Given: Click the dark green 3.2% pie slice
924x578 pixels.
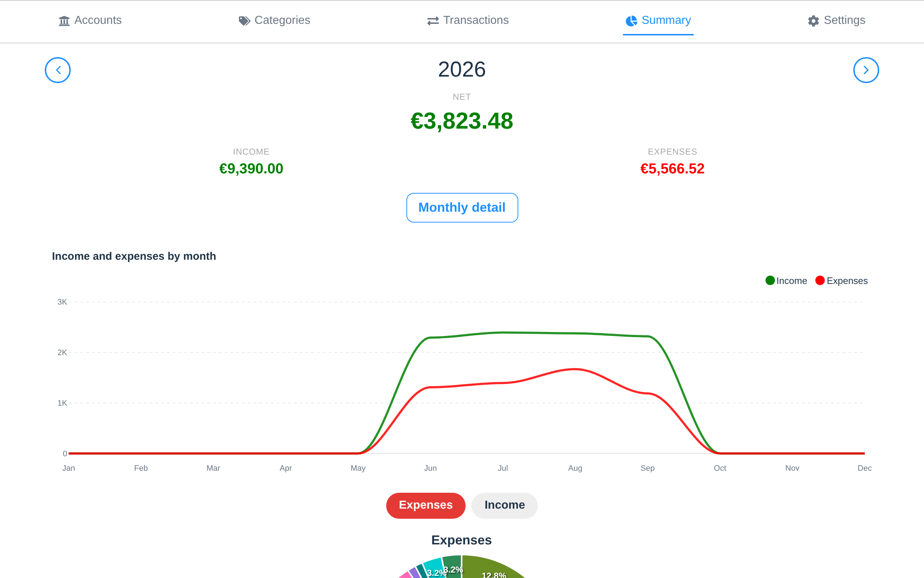Looking at the screenshot, I should 453,567.
